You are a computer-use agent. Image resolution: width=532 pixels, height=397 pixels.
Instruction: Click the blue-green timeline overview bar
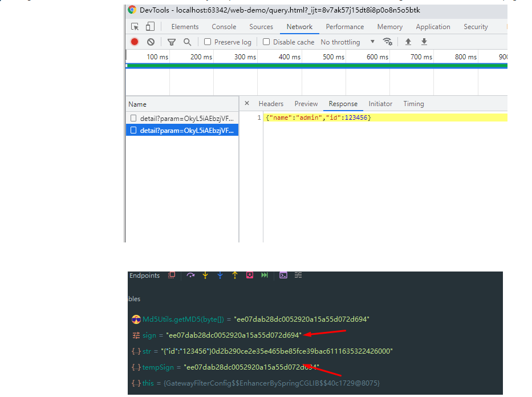(x=316, y=66)
